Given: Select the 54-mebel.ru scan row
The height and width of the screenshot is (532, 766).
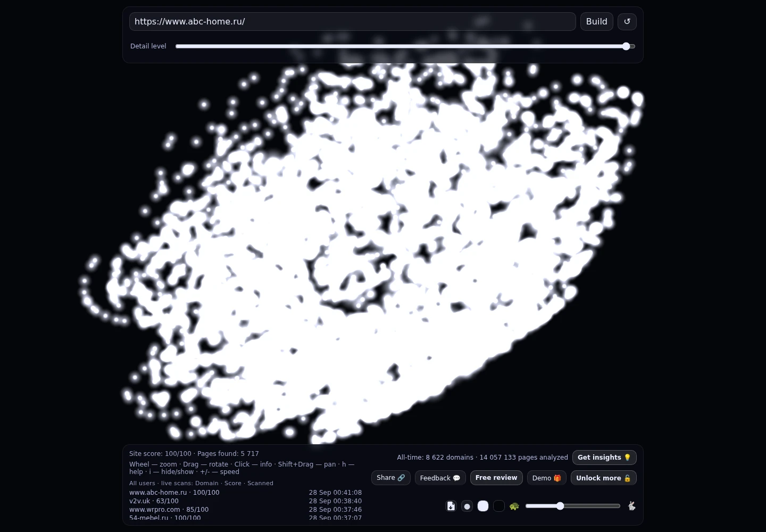Looking at the screenshot, I should point(245,518).
